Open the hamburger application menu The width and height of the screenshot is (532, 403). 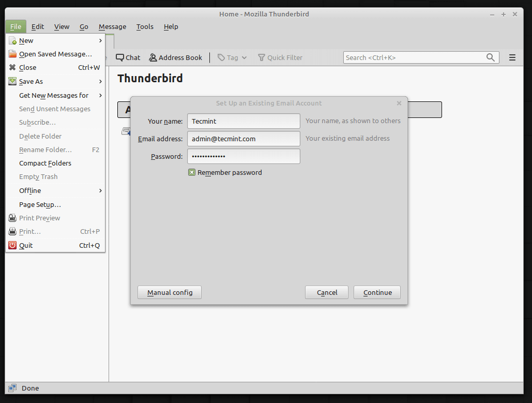coord(512,57)
